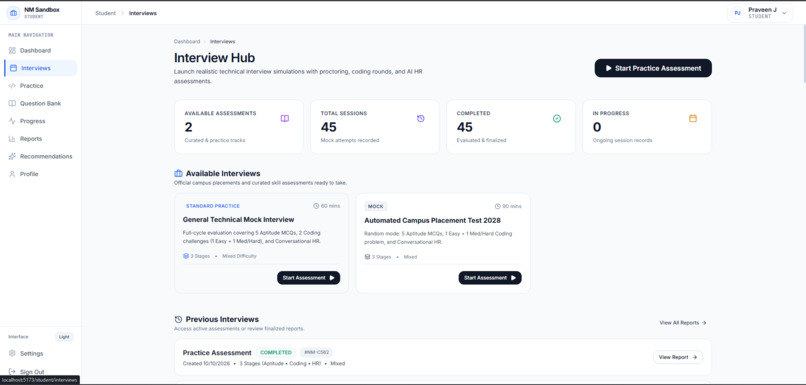Click the orange calendar icon on In Progress card
The width and height of the screenshot is (806, 385).
pos(693,118)
